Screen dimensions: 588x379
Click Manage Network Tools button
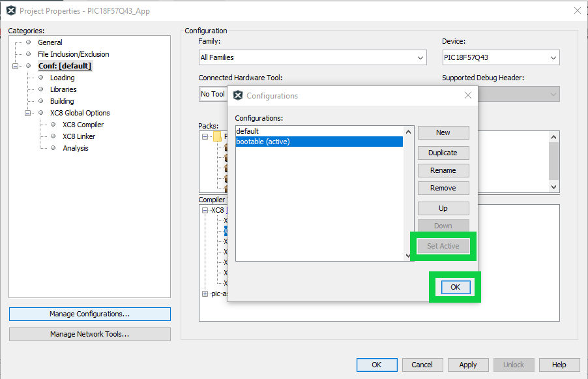click(90, 334)
